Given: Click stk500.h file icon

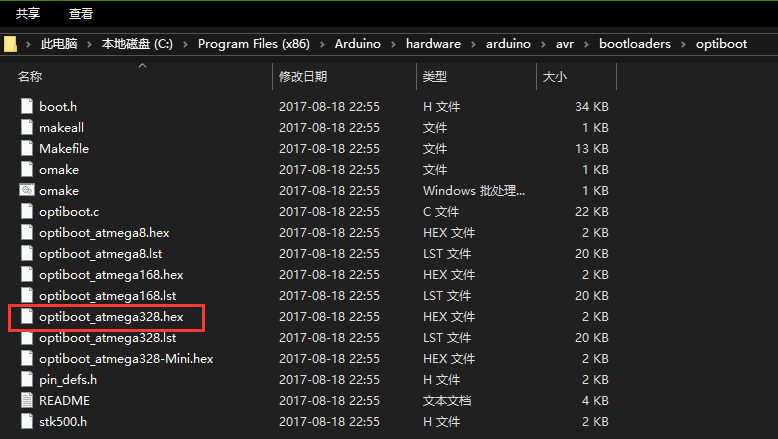Looking at the screenshot, I should 27,421.
